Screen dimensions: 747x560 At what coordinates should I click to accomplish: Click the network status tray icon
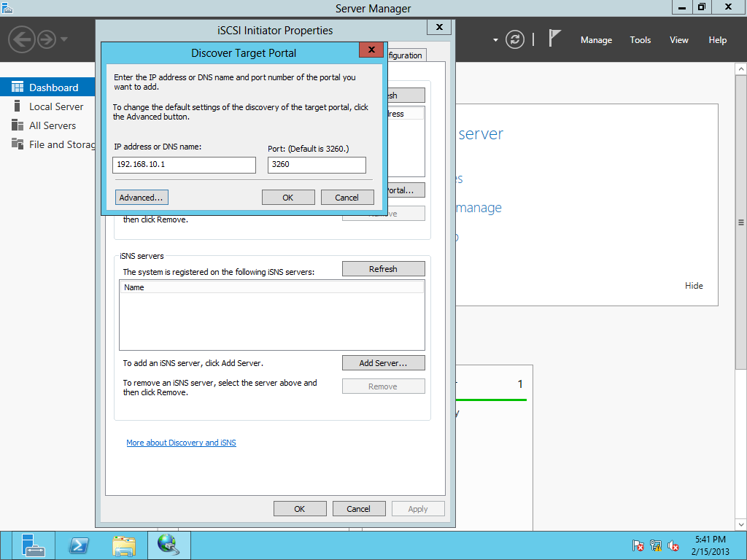654,545
